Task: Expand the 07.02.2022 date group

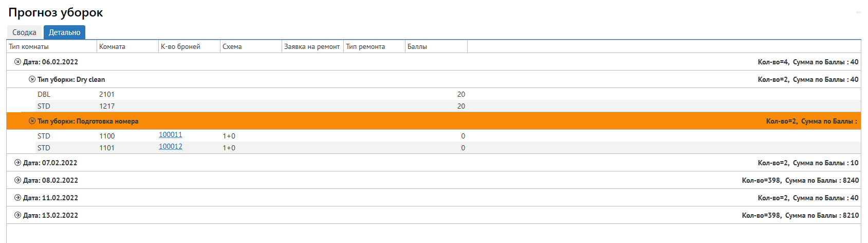Action: point(17,163)
